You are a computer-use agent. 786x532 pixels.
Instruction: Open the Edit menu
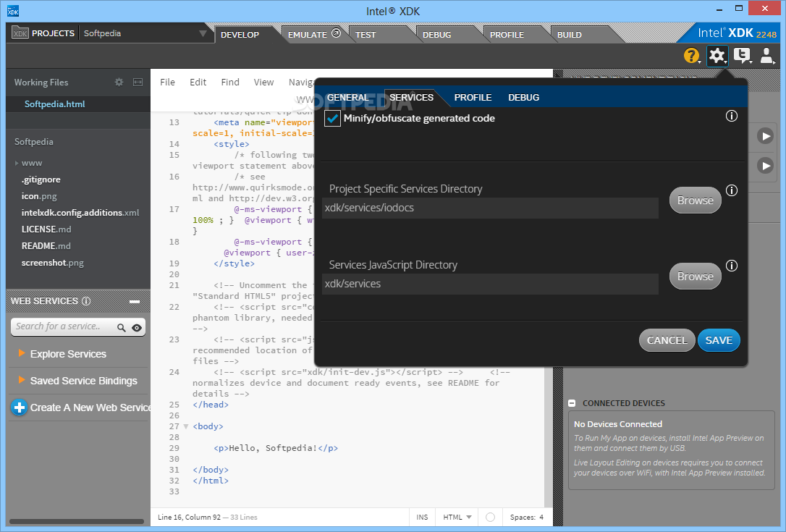pos(198,83)
